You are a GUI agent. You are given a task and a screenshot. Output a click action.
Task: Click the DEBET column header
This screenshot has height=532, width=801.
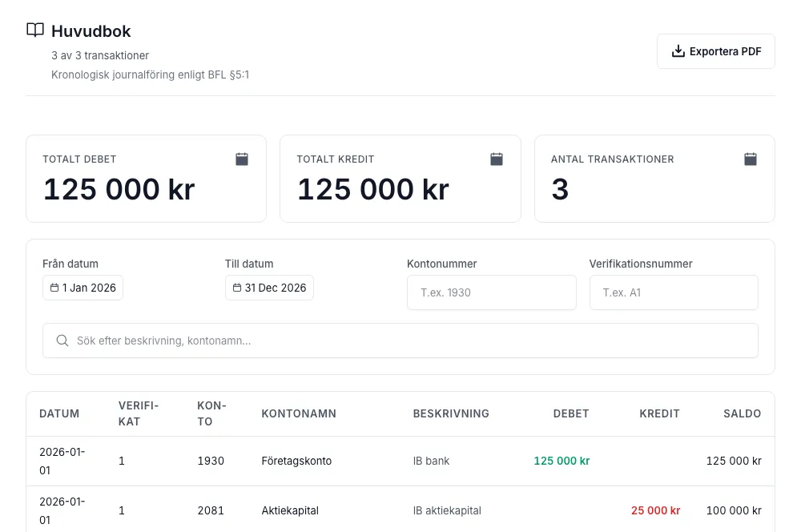571,413
